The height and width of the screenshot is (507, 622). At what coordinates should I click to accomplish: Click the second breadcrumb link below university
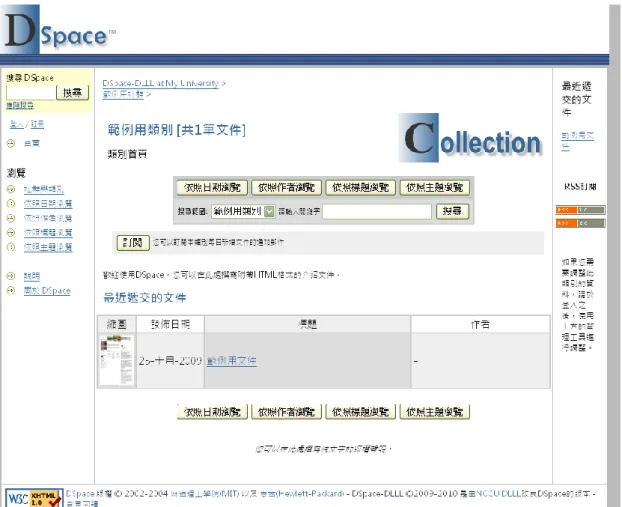(123, 94)
